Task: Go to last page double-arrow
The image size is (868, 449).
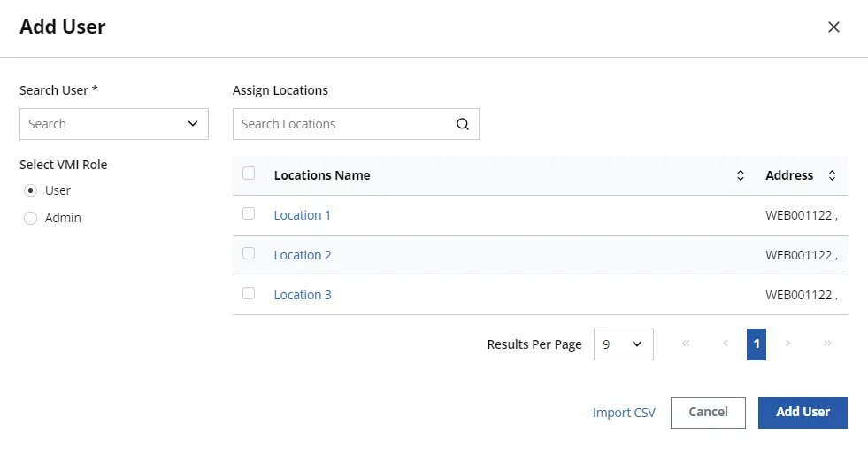Action: [x=827, y=344]
